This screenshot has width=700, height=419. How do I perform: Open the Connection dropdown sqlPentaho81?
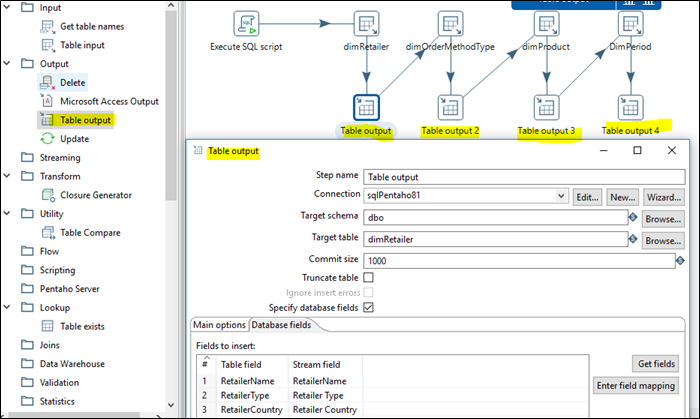coord(561,196)
